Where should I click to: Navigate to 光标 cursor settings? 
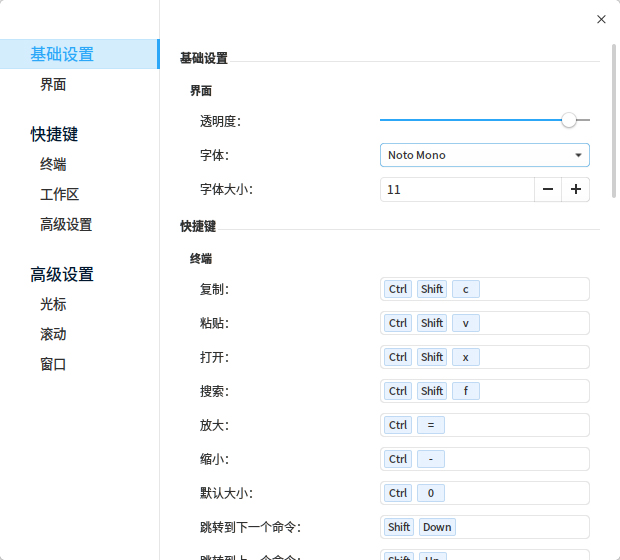click(53, 304)
